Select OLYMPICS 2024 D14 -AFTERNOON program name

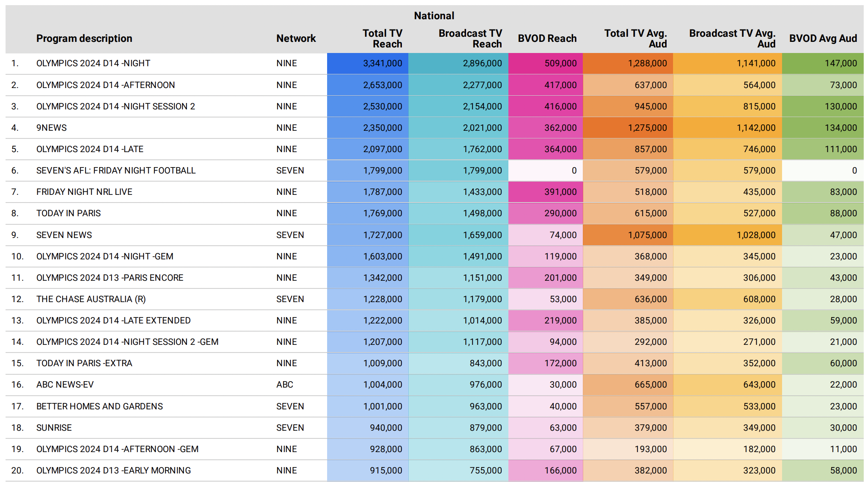click(106, 85)
